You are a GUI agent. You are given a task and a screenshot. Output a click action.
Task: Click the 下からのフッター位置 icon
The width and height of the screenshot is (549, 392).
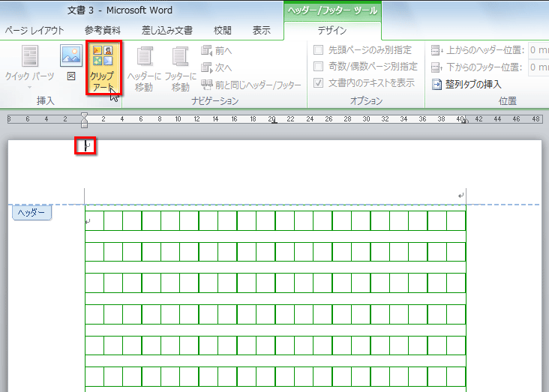click(436, 67)
